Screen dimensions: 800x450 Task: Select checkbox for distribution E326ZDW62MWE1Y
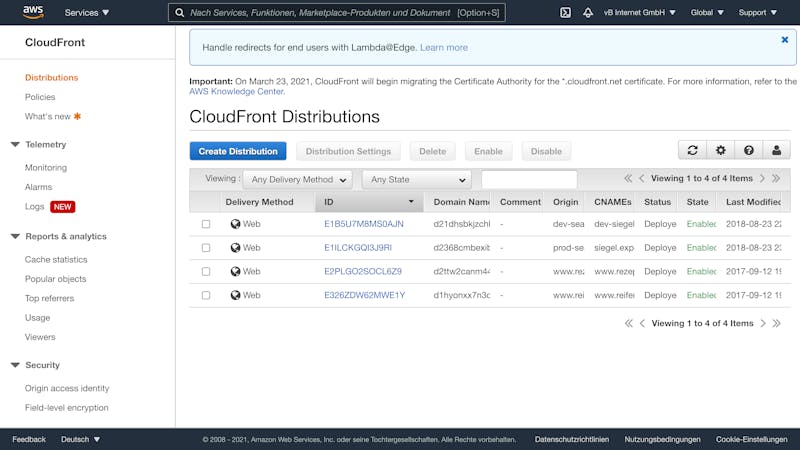pyautogui.click(x=206, y=295)
